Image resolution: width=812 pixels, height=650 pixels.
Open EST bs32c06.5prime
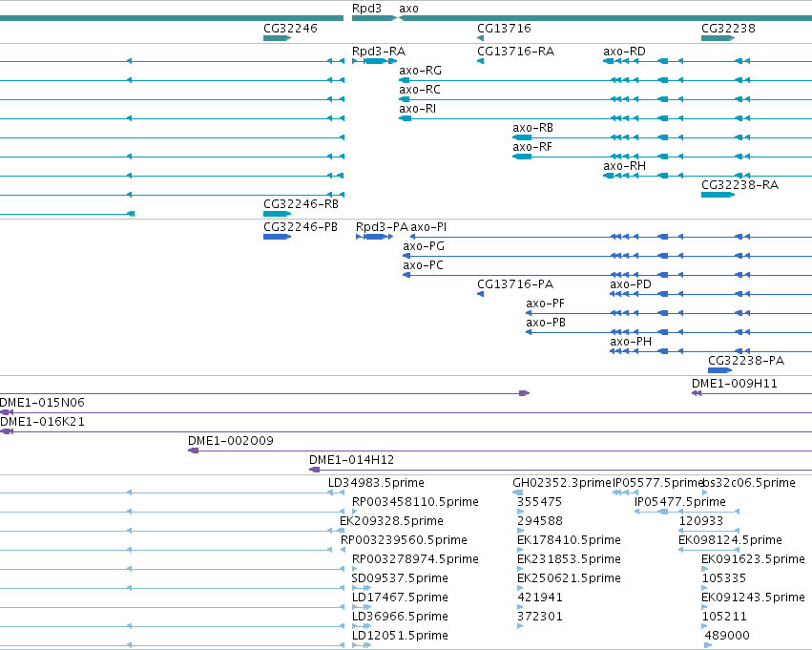pyautogui.click(x=749, y=483)
